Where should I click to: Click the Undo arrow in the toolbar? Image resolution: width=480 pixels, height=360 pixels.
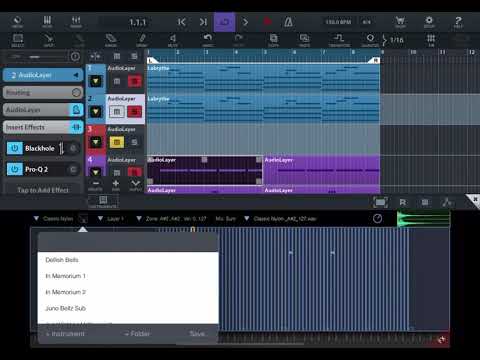point(208,40)
